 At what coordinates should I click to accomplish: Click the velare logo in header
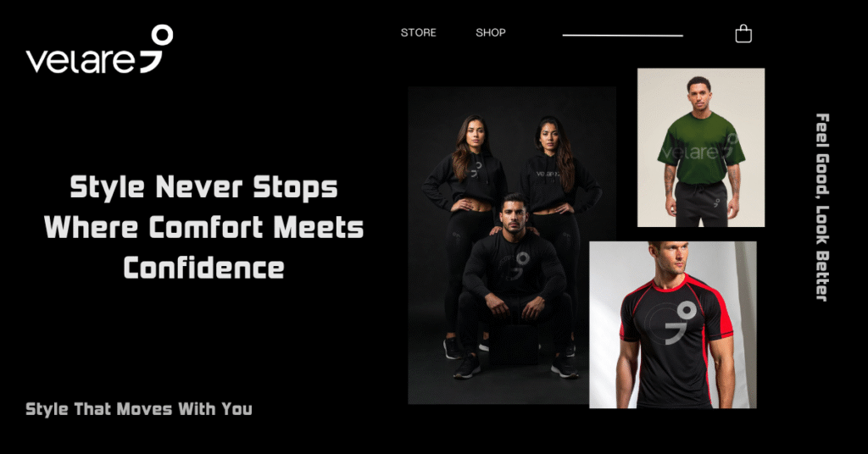pyautogui.click(x=99, y=49)
